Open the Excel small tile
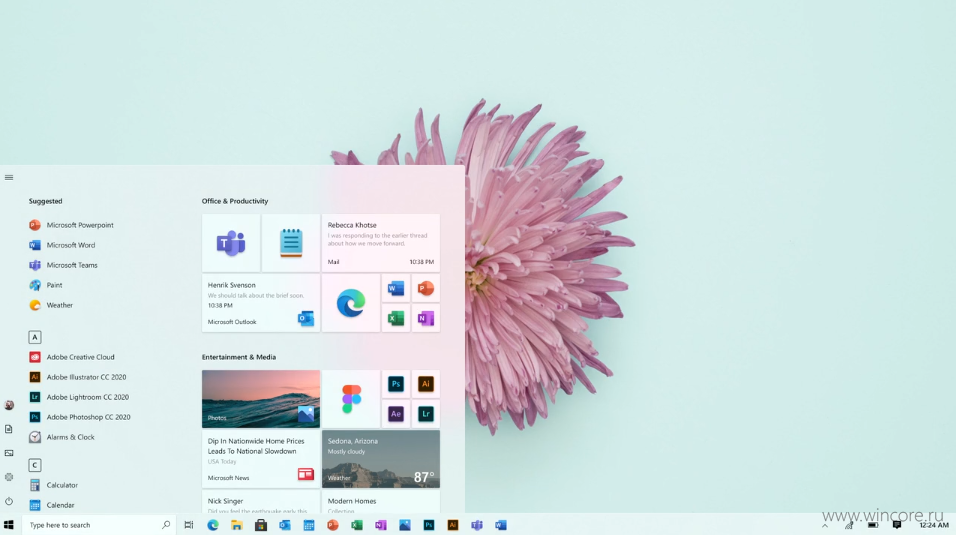Image resolution: width=956 pixels, height=535 pixels. [396, 318]
